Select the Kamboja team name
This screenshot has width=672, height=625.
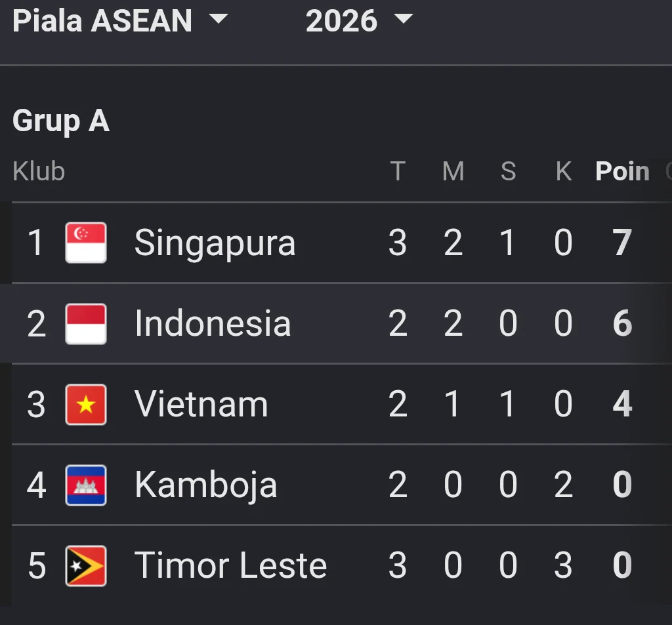point(205,485)
